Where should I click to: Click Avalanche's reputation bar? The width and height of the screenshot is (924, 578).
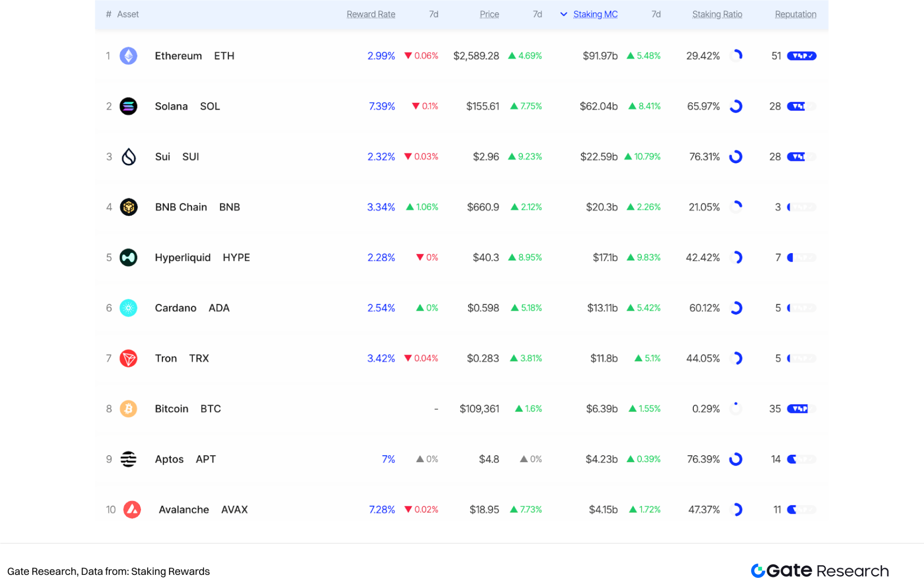coord(802,510)
